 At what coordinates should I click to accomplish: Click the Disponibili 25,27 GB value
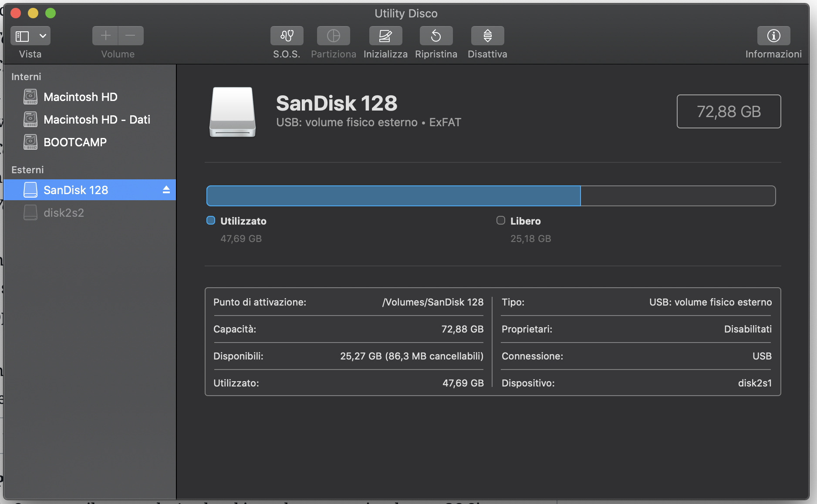412,356
